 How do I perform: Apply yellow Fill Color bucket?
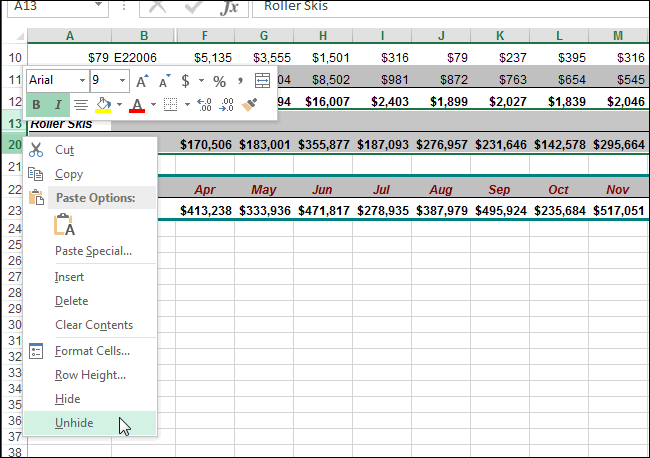(103, 104)
